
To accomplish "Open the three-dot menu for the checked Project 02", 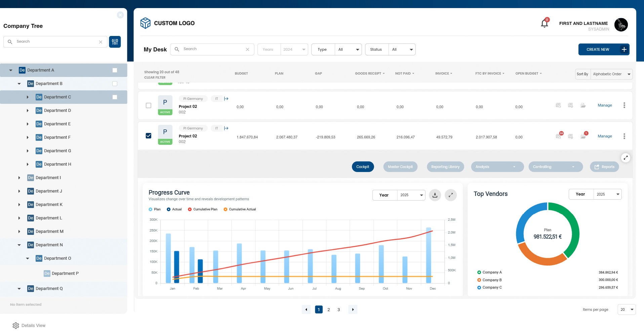I will coord(624,136).
